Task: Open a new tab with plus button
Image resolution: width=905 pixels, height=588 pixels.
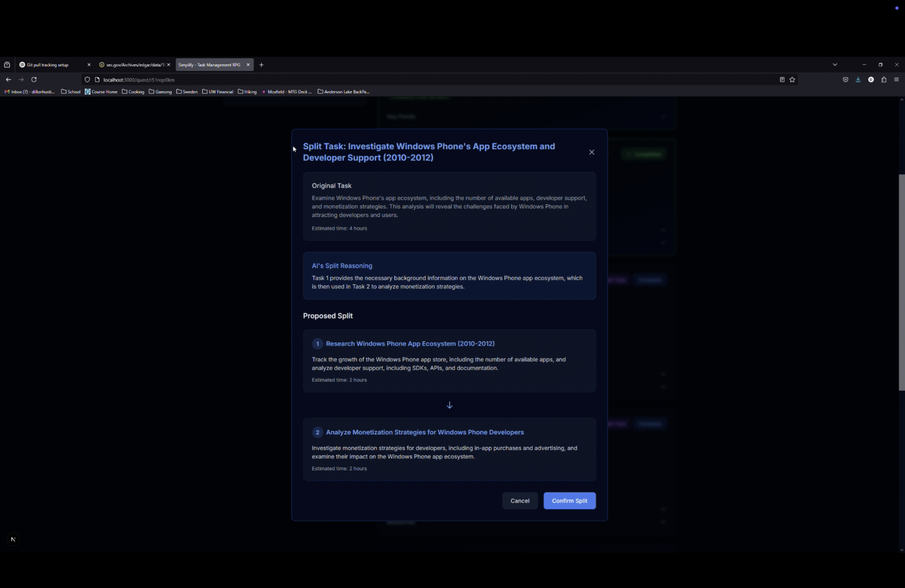Action: [x=261, y=65]
